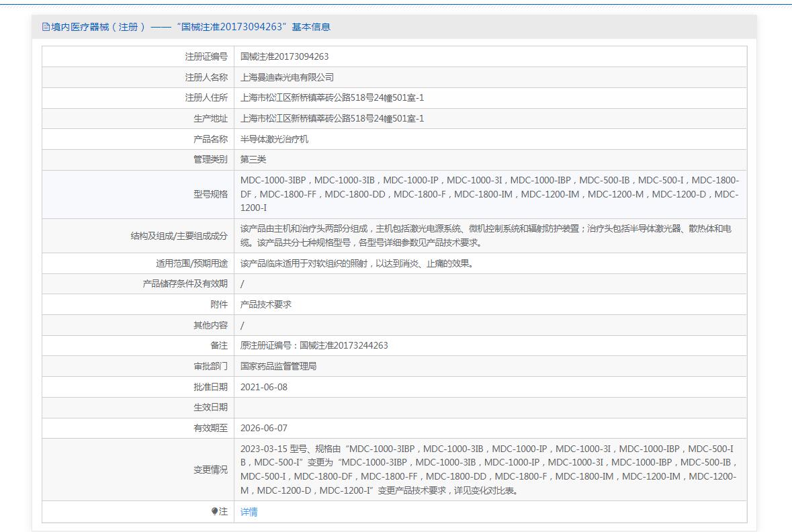Image resolution: width=792 pixels, height=532 pixels.
Task: Click the 注册人住所 address value
Action: (332, 97)
